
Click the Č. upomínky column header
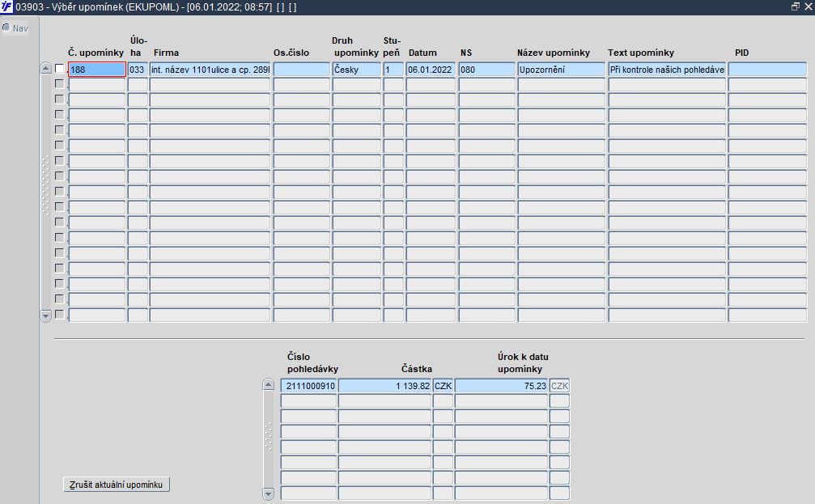tap(96, 53)
